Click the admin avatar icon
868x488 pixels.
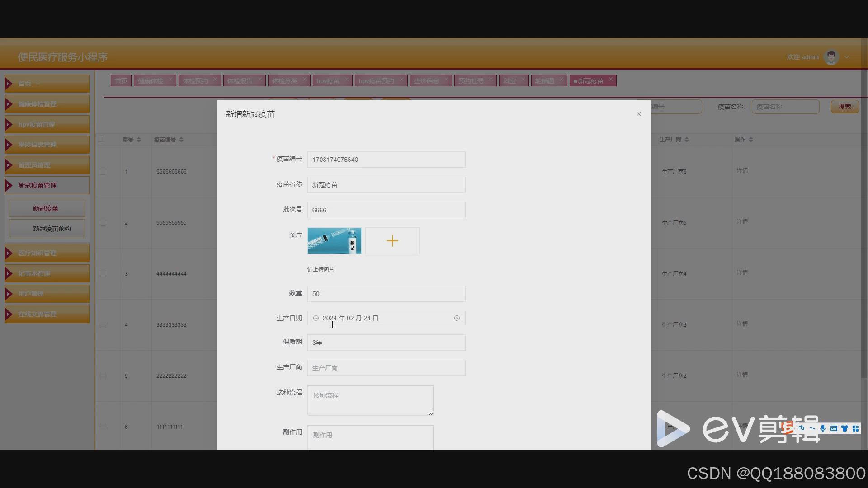point(831,57)
